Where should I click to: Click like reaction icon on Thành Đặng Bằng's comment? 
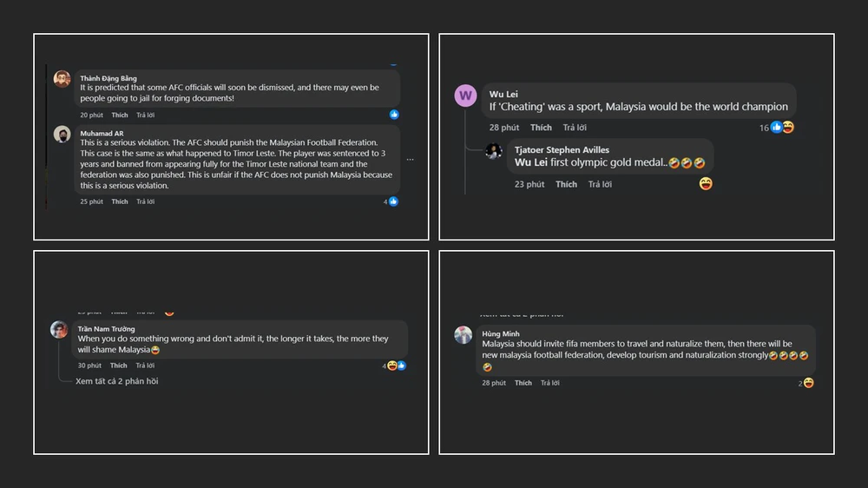394,115
